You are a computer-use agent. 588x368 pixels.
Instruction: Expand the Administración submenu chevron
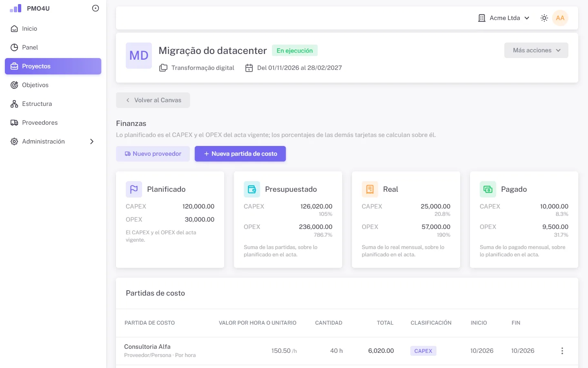pos(92,141)
